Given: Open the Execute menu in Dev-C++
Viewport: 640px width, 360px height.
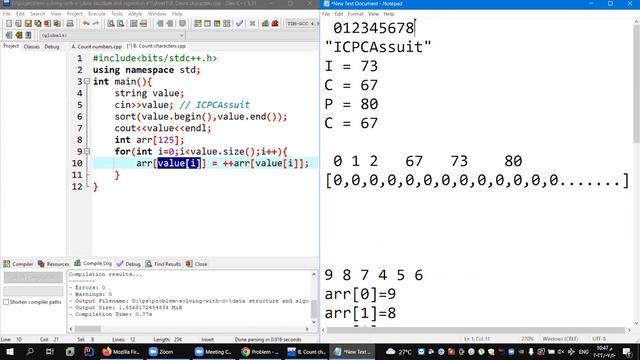Looking at the screenshot, I should click(x=97, y=14).
